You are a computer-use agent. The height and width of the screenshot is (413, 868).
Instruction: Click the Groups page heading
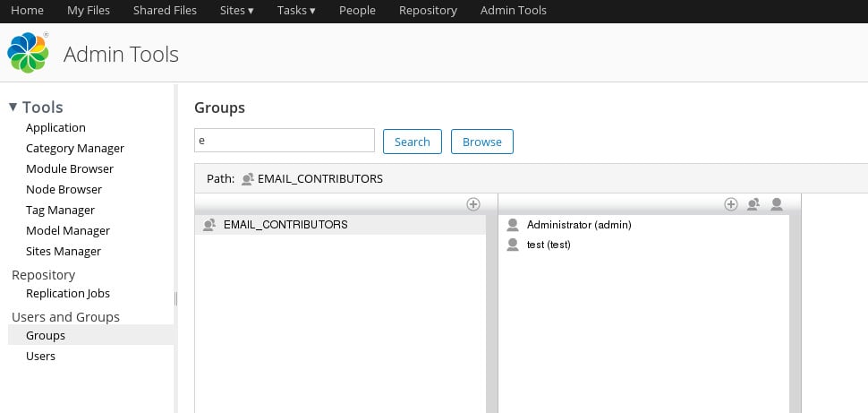[220, 108]
